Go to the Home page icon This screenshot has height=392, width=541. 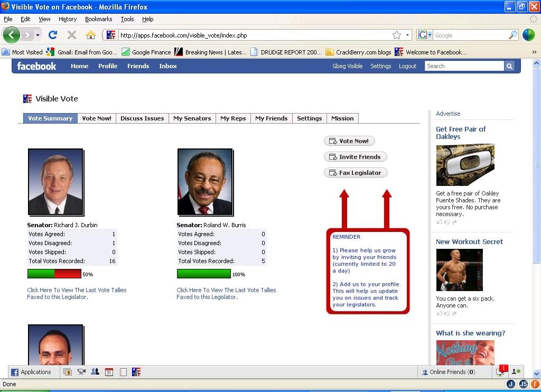pyautogui.click(x=91, y=35)
